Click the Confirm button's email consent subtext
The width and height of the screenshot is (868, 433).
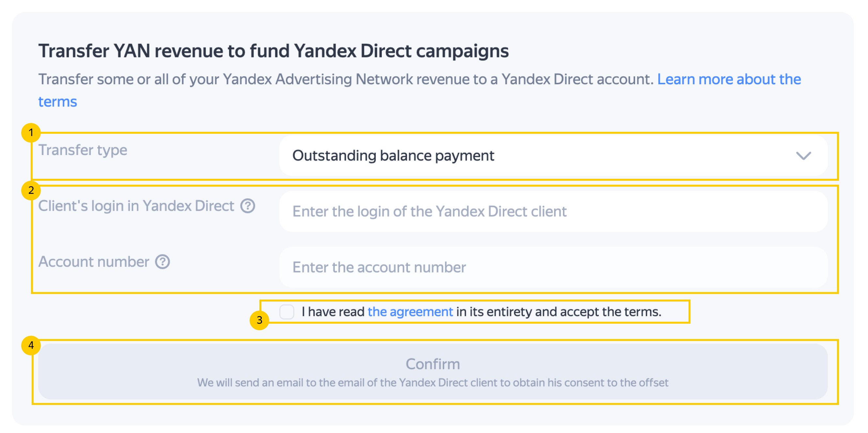433,382
